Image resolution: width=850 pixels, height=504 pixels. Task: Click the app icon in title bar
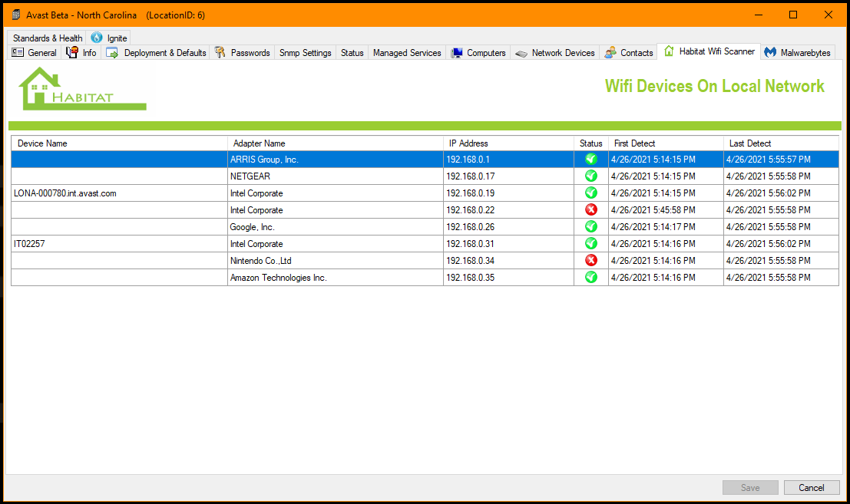click(16, 15)
